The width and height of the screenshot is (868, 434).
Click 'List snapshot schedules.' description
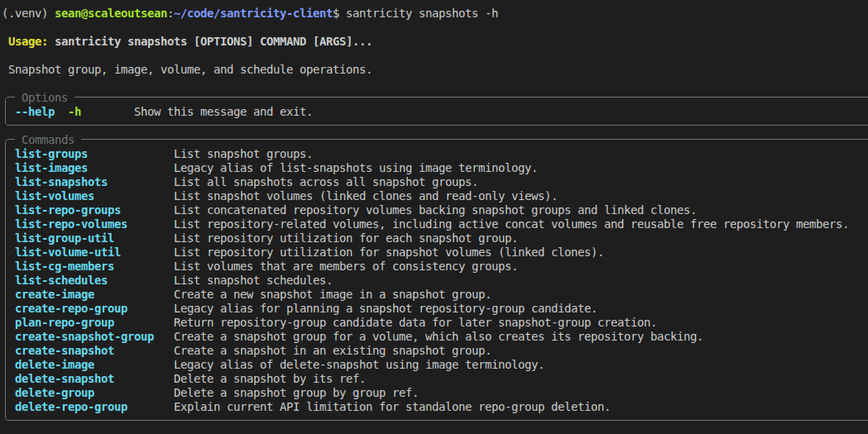(253, 281)
